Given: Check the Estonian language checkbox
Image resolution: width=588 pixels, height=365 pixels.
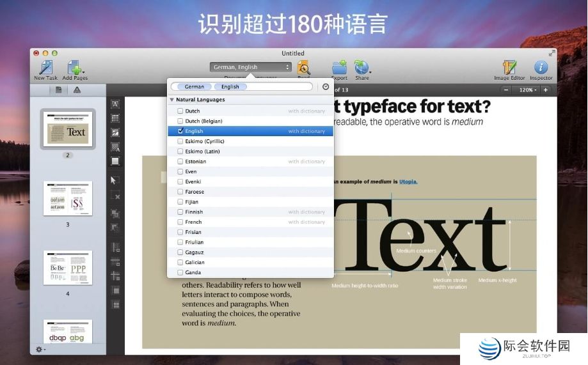Looking at the screenshot, I should [x=180, y=162].
